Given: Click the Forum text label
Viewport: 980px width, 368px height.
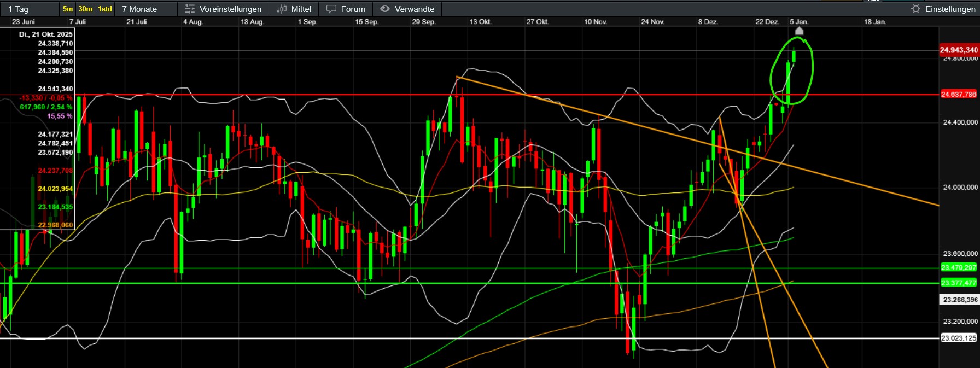Looking at the screenshot, I should 353,9.
